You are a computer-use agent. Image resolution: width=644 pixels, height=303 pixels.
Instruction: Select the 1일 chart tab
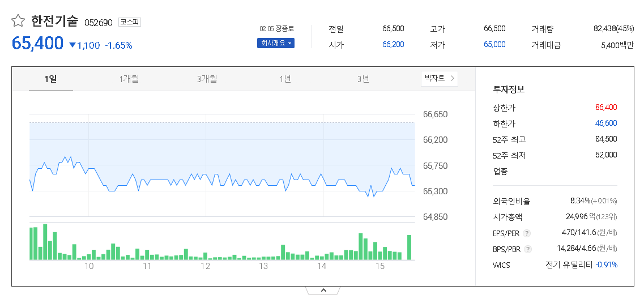(x=51, y=78)
